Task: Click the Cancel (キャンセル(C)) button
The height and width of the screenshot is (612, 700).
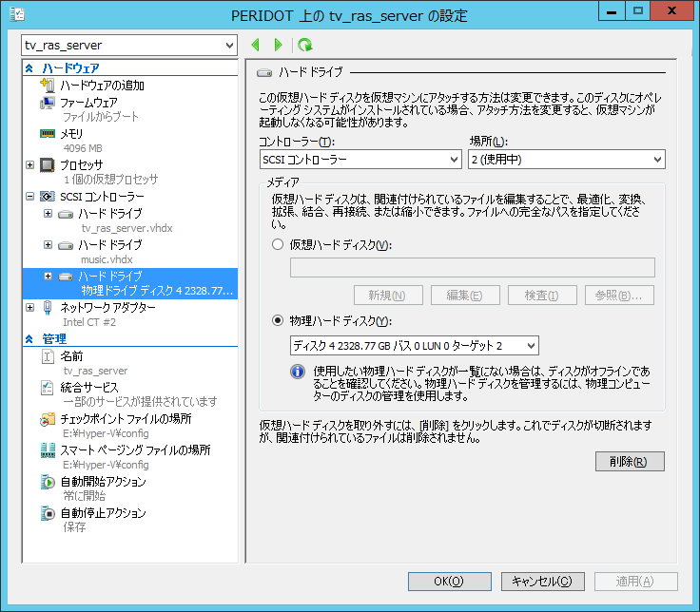Action: [x=542, y=582]
